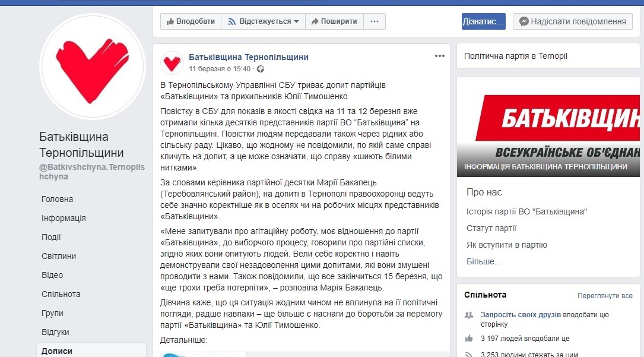Click the thumbs-up Вподобати button
The image size is (644, 357).
(191, 21)
